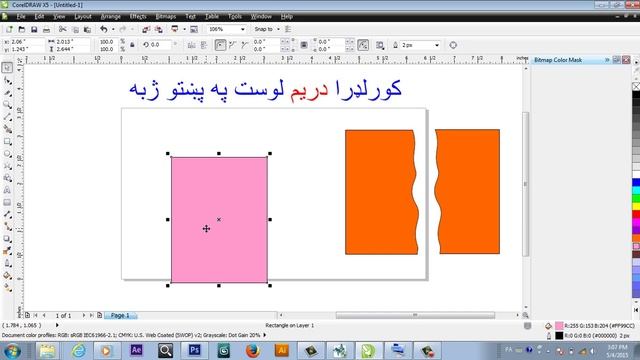640x360 pixels.
Task: Switch to the Page 1 tab
Action: [x=120, y=315]
